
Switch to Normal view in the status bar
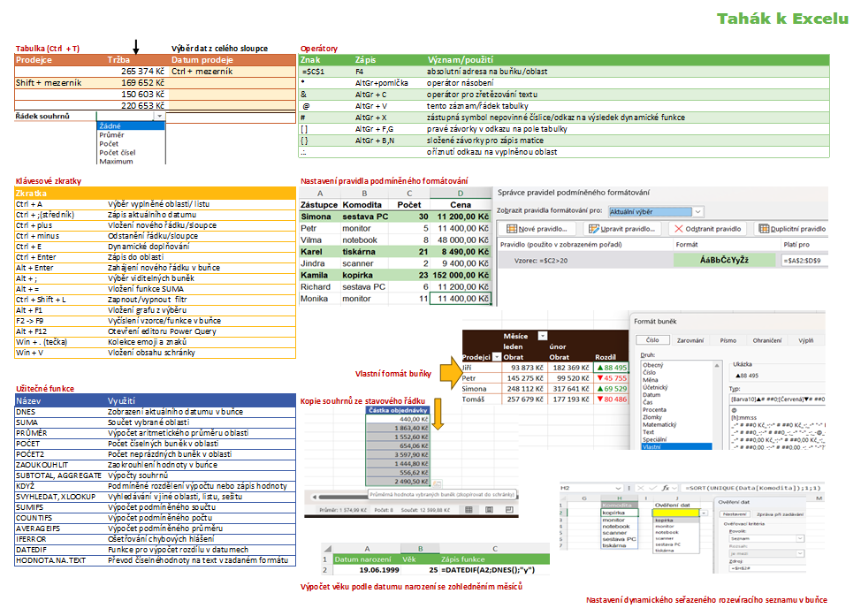(469, 510)
